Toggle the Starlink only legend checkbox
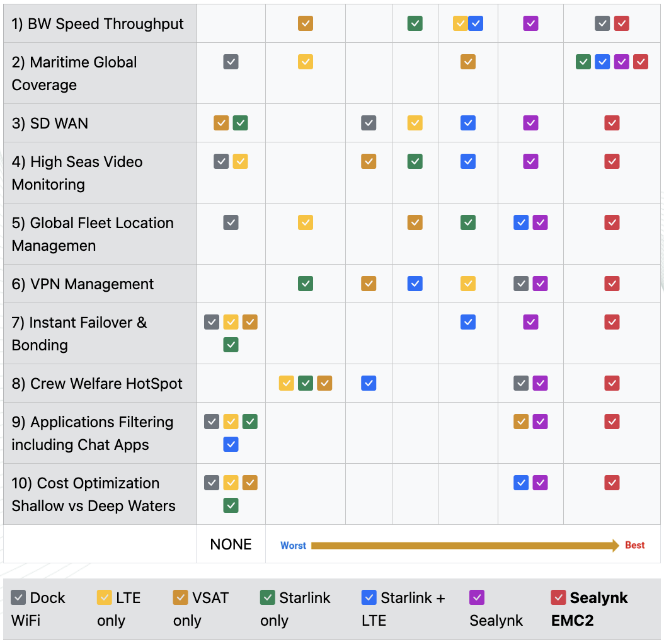This screenshot has height=644, width=664. click(268, 598)
